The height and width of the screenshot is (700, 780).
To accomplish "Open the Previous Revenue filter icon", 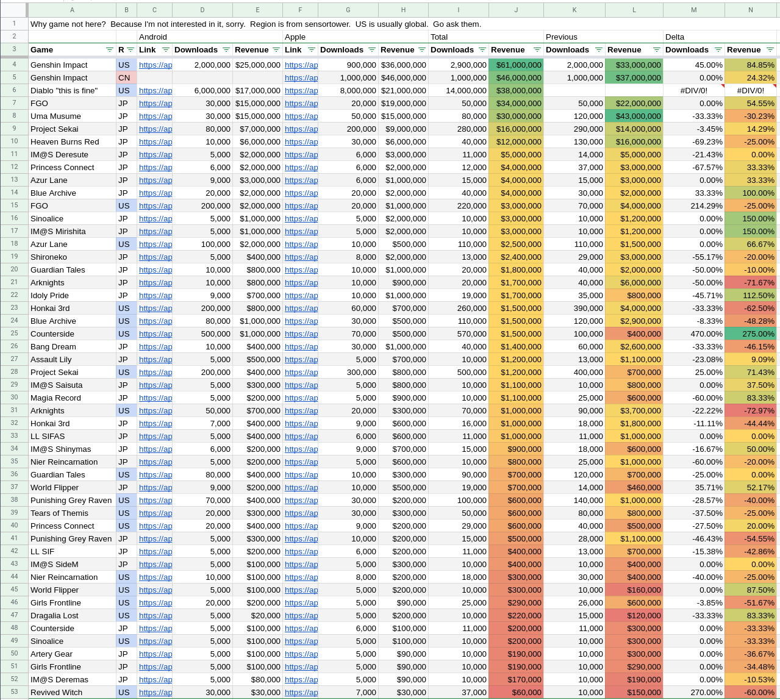I will (x=657, y=50).
